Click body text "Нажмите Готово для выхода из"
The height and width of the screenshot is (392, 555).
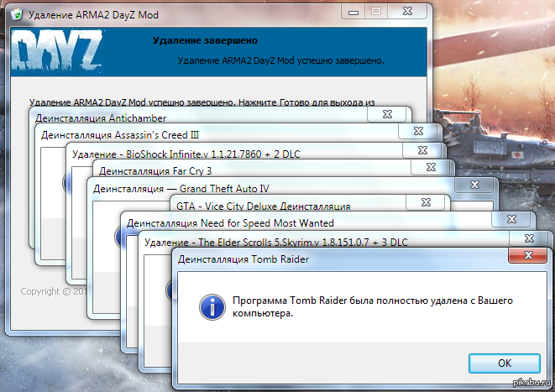coord(306,102)
